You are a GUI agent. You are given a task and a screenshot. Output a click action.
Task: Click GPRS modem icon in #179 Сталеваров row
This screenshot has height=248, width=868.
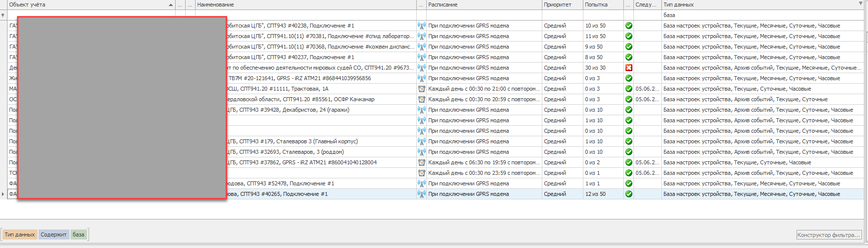pos(421,141)
